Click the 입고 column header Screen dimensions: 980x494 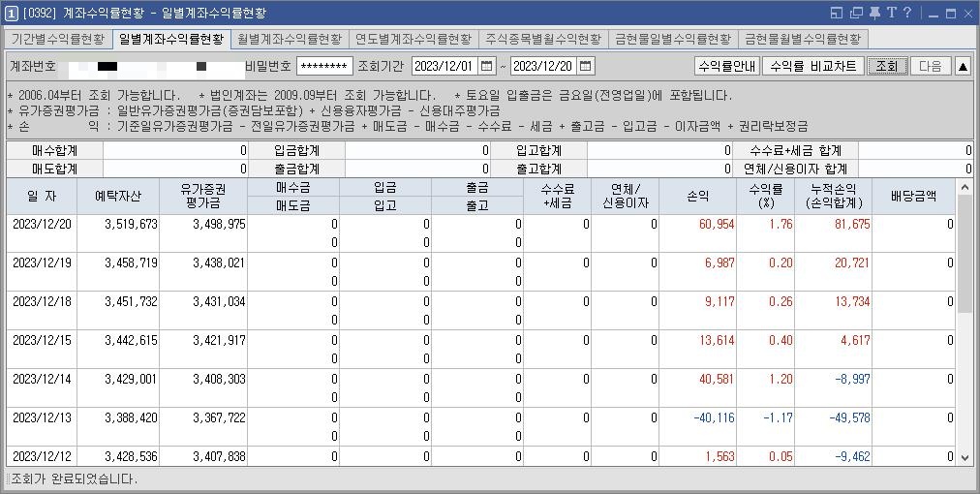[x=385, y=205]
